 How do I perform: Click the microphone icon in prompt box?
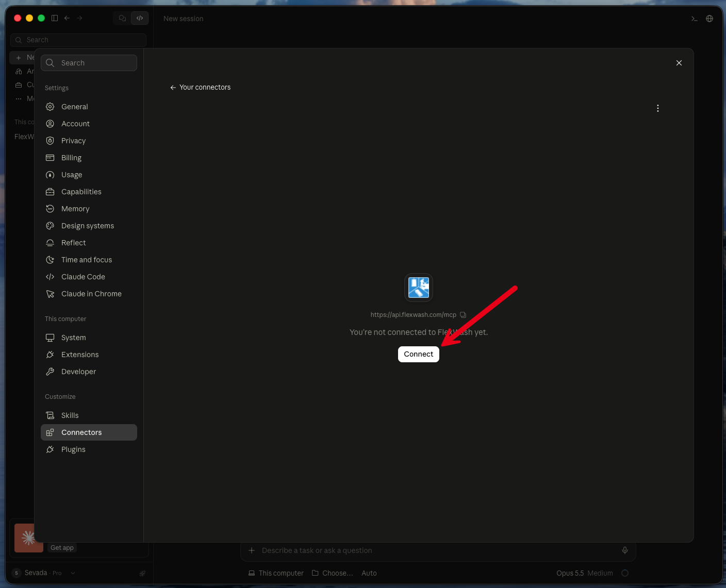625,550
